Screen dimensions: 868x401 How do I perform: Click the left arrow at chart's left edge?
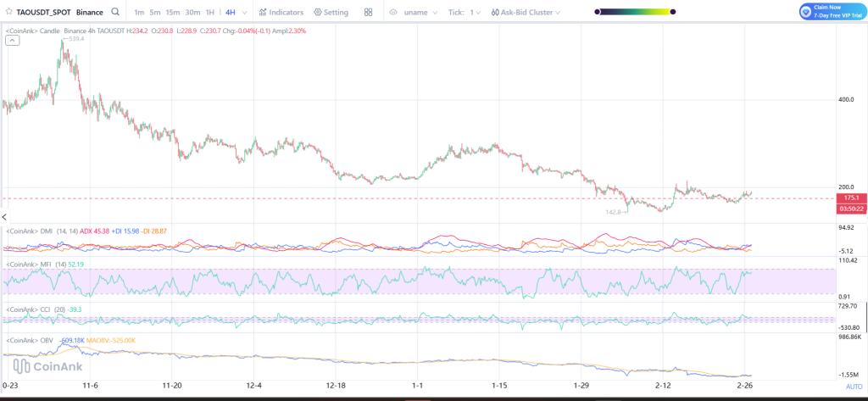4,218
